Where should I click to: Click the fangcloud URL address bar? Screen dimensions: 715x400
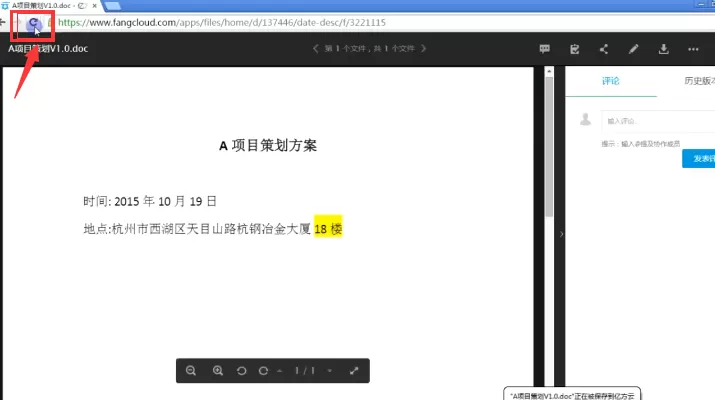coord(222,22)
